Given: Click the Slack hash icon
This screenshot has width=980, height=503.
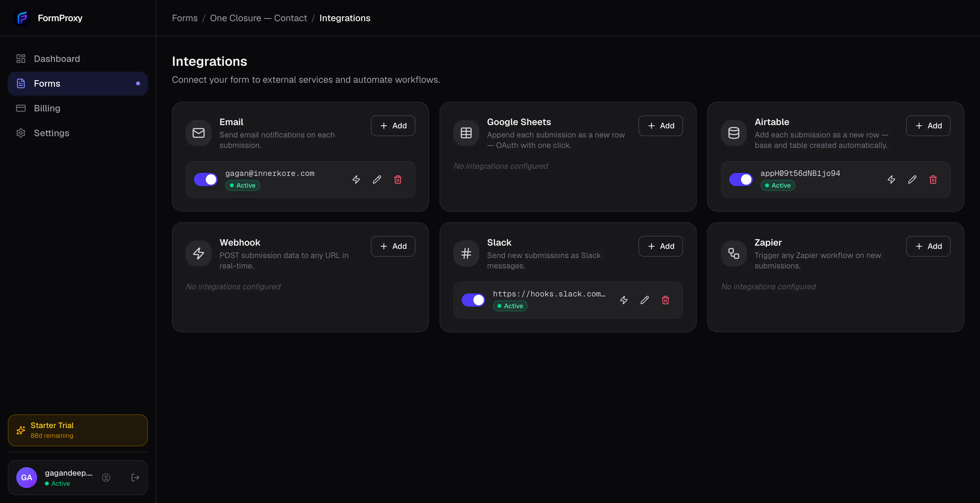Looking at the screenshot, I should (466, 253).
